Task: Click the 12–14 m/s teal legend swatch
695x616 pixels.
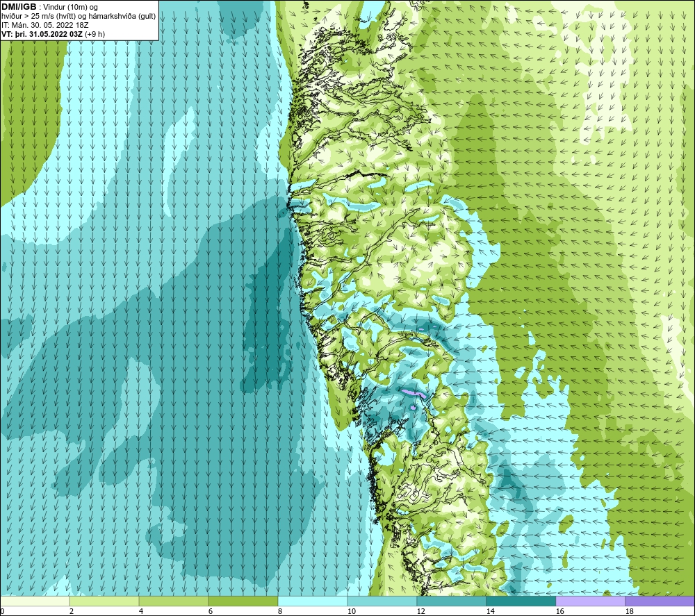Action: coord(452,601)
